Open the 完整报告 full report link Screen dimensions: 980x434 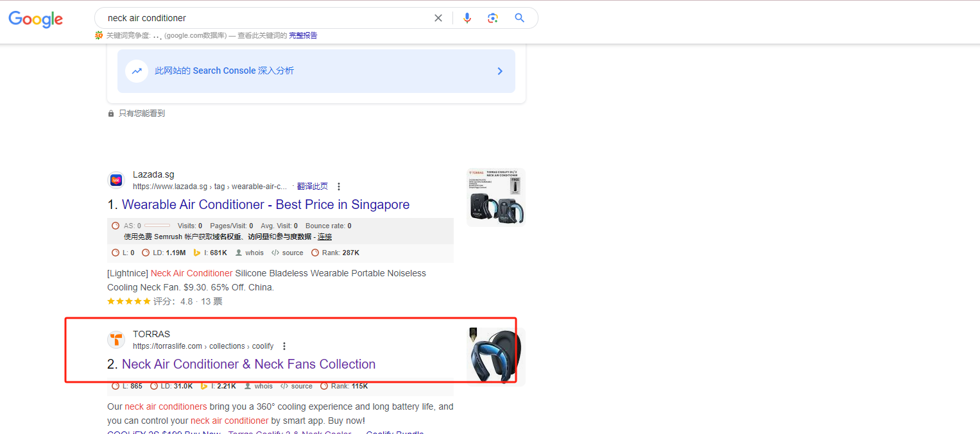(x=303, y=35)
